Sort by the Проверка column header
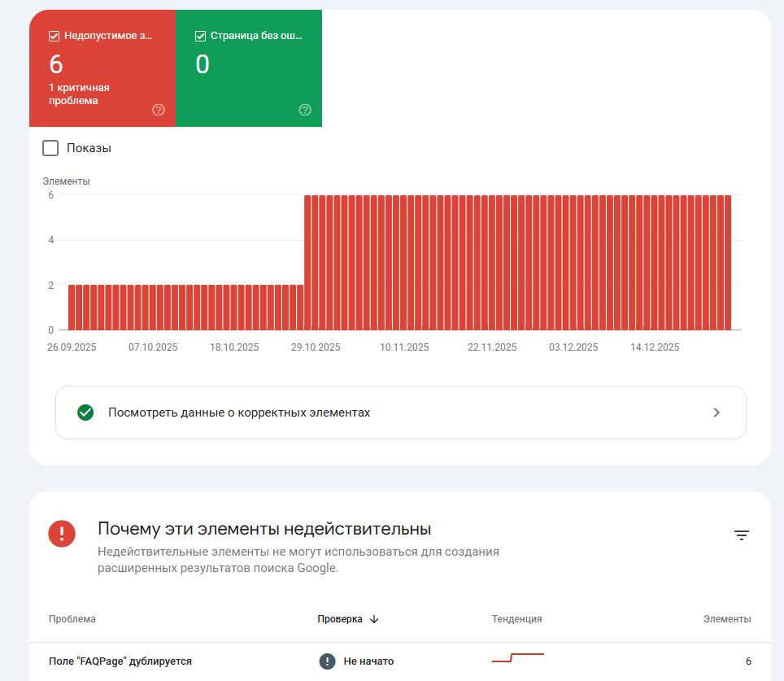This screenshot has width=784, height=681. point(340,619)
